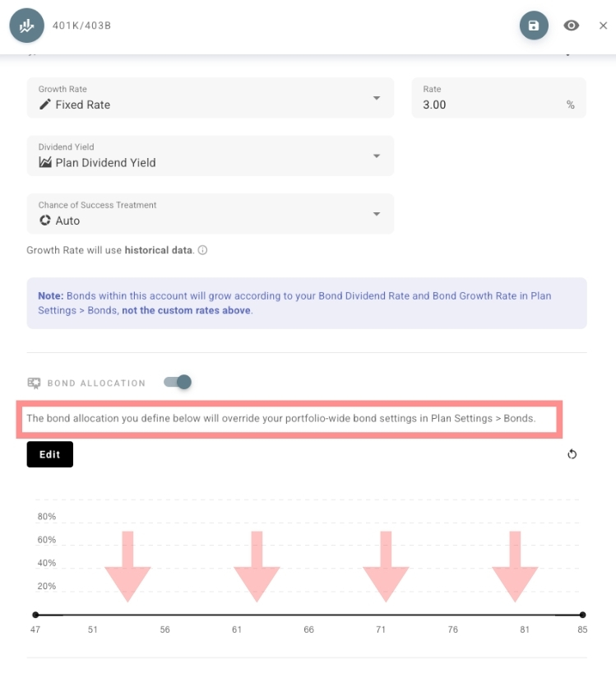Click the Bond Allocation section icon
This screenshot has width=616, height=674.
click(x=34, y=383)
